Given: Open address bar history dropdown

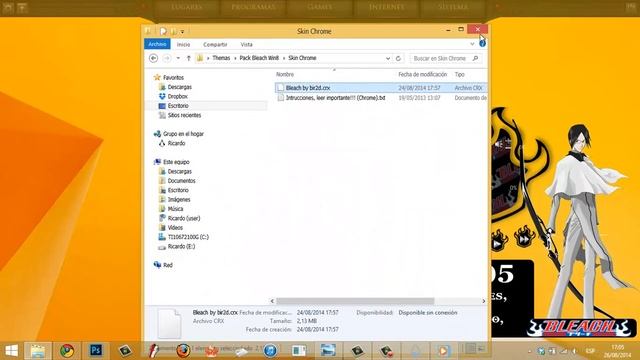Looking at the screenshot, I should [388, 58].
